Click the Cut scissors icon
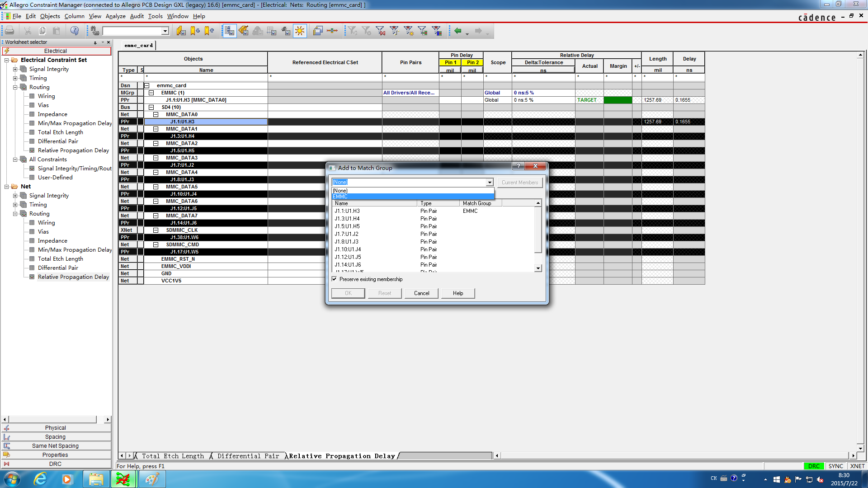Image resolution: width=868 pixels, height=488 pixels. click(x=28, y=31)
